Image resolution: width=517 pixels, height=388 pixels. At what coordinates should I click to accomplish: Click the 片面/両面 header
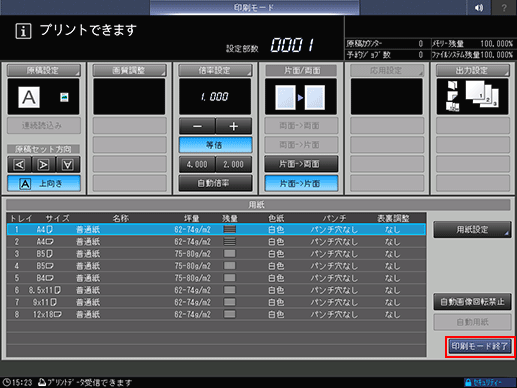[x=301, y=70]
